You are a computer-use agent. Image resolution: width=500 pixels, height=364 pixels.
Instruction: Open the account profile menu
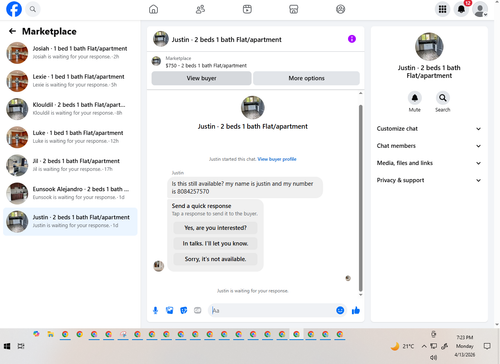click(480, 9)
